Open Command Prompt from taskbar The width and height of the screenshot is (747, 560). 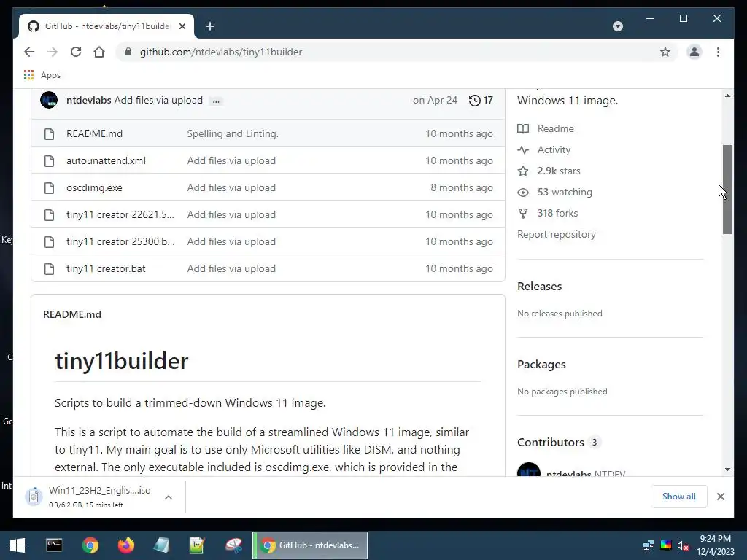point(54,545)
